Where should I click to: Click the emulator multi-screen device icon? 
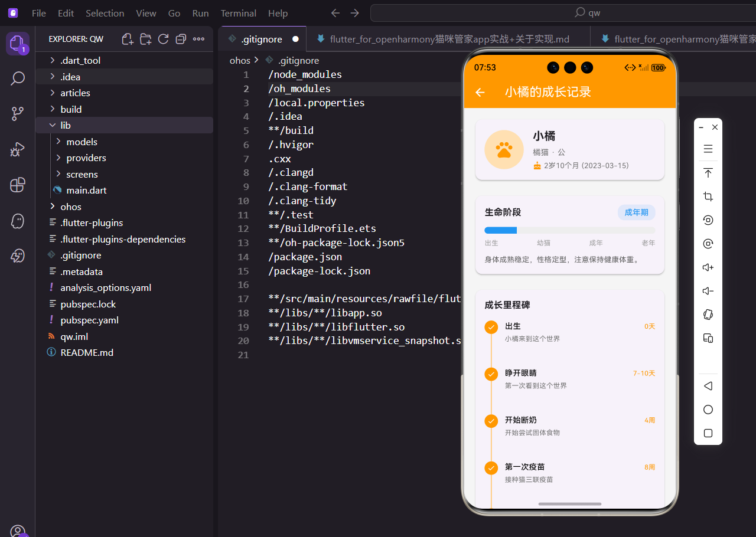(x=708, y=338)
